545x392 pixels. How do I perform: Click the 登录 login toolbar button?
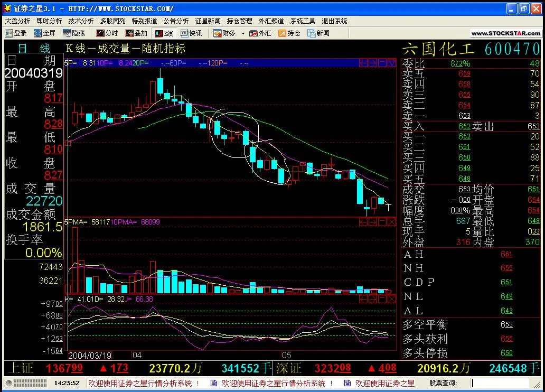point(16,33)
